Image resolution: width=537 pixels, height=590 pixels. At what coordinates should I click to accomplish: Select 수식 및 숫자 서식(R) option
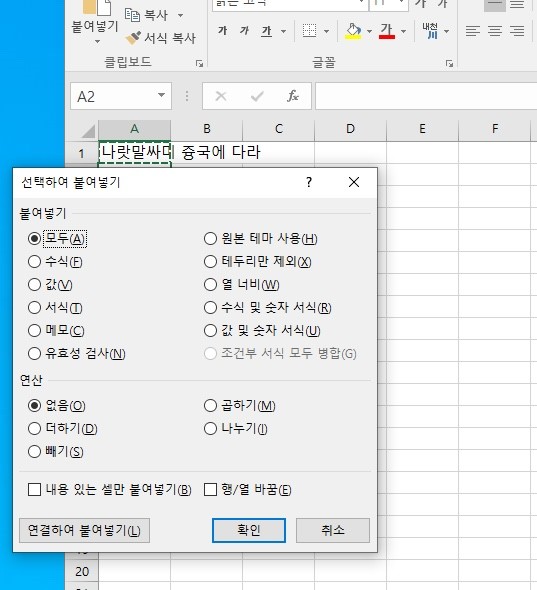(x=268, y=308)
